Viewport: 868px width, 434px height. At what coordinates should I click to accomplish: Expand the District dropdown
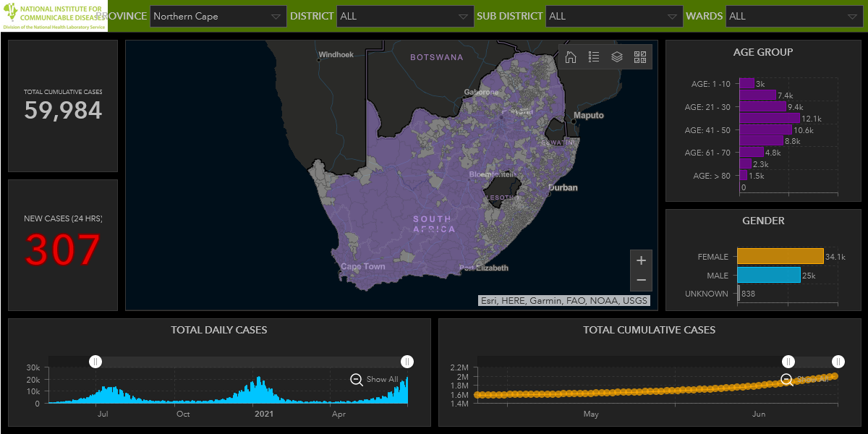[404, 16]
